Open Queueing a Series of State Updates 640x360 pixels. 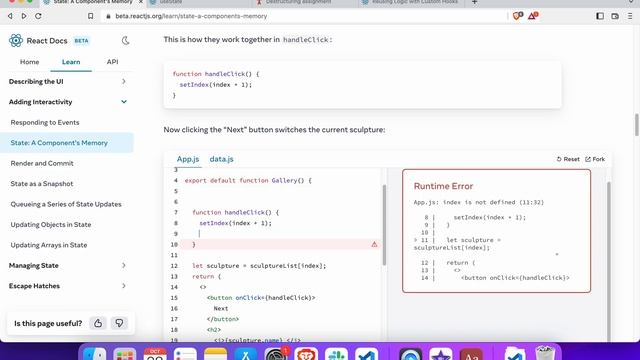(66, 204)
